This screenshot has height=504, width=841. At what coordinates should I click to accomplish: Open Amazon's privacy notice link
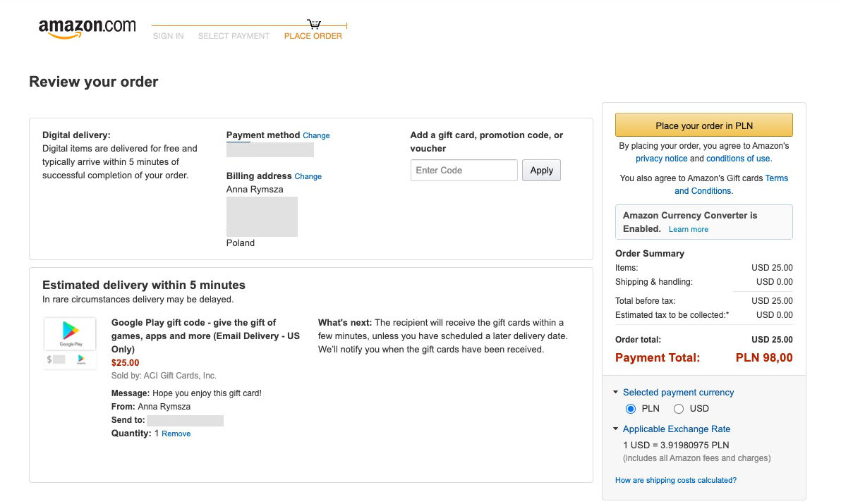661,159
